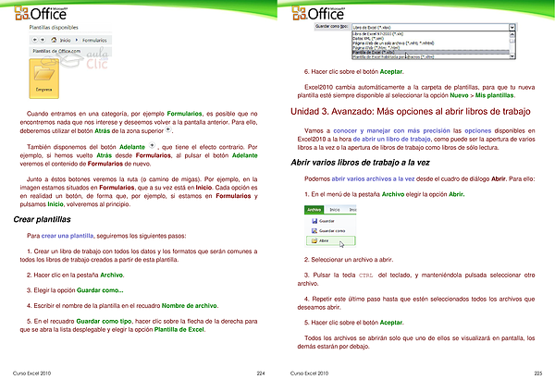
Task: Click the 'Guardar como' disk icon
Action: tap(314, 231)
